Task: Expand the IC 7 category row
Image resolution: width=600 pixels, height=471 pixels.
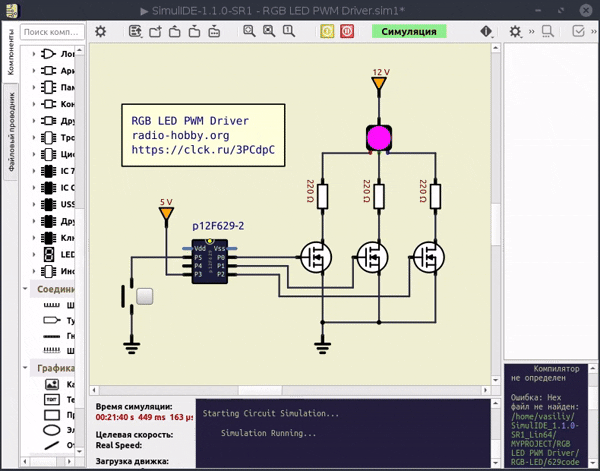Action: [34, 171]
